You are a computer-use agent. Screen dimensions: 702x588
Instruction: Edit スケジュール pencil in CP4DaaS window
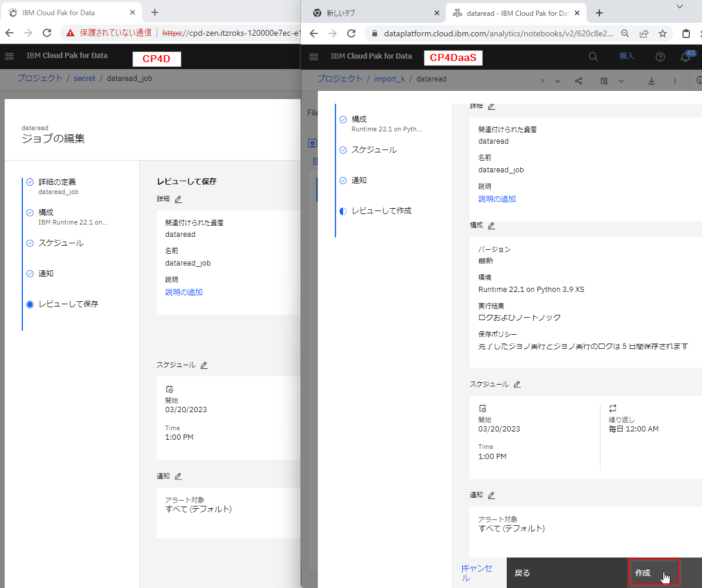click(x=517, y=385)
